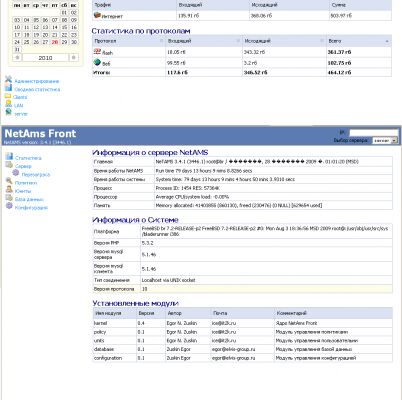Screen dimensions: 402x400
Task: Open the Сводная статистика link
Action: click(37, 89)
